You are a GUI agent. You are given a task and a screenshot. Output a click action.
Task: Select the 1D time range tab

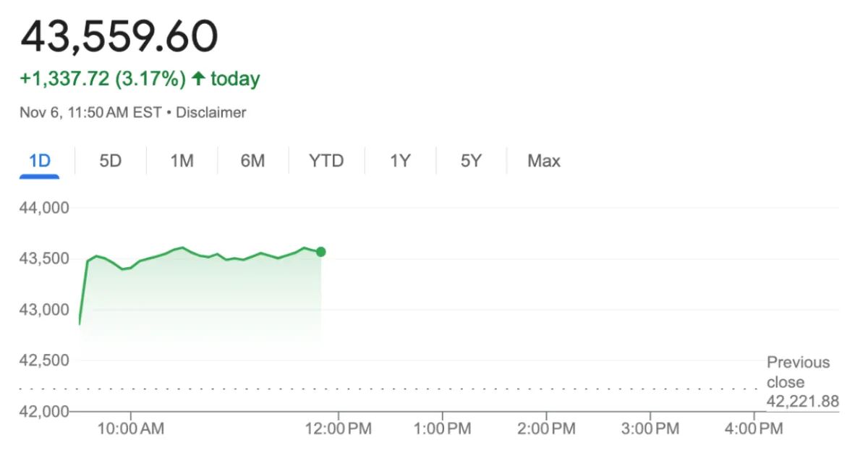click(x=40, y=161)
